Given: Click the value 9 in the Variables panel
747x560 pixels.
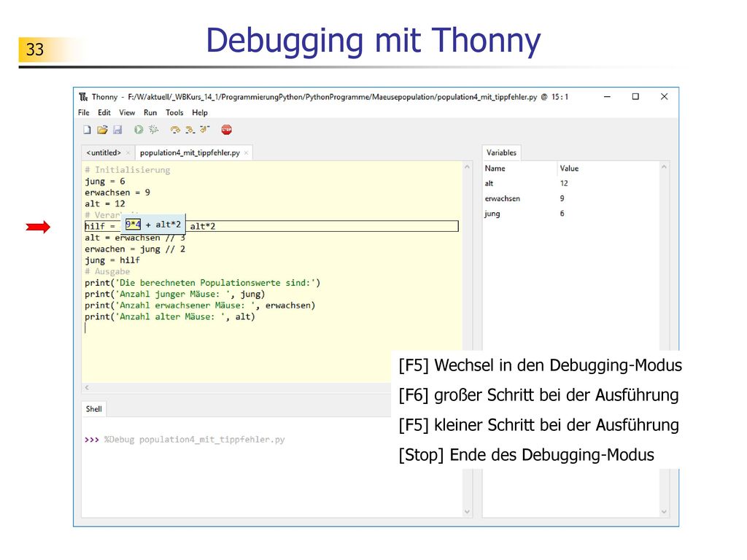Looking at the screenshot, I should tap(562, 198).
